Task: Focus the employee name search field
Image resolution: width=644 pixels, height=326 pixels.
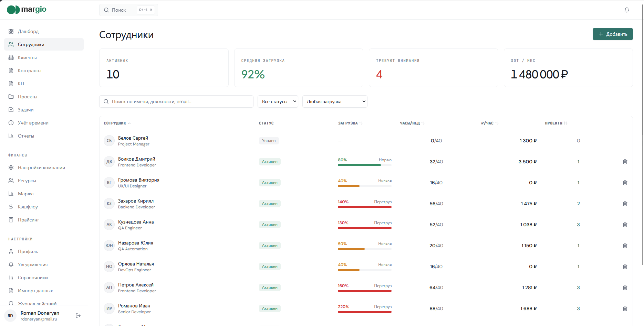Action: tap(176, 101)
